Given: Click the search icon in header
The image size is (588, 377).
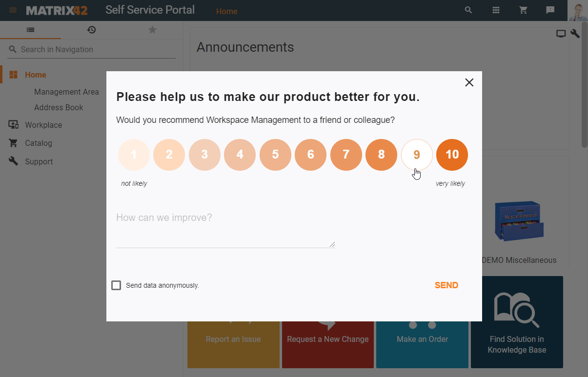Looking at the screenshot, I should pyautogui.click(x=468, y=10).
